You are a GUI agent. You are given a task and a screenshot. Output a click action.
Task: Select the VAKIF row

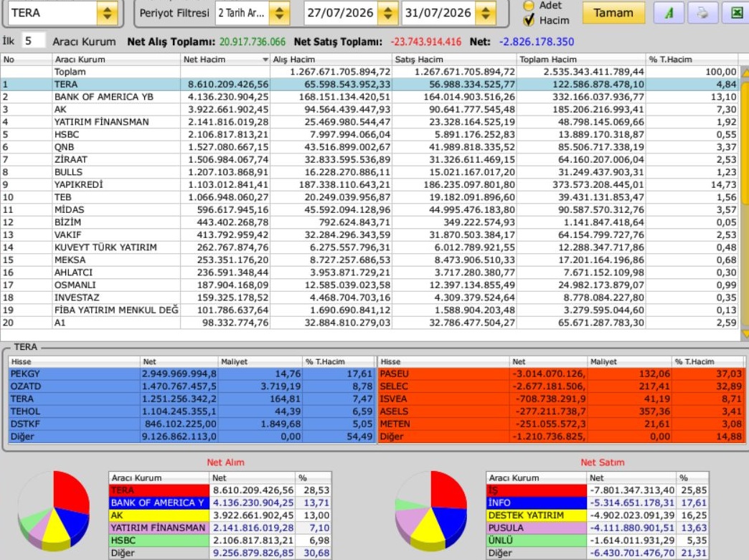(x=369, y=235)
